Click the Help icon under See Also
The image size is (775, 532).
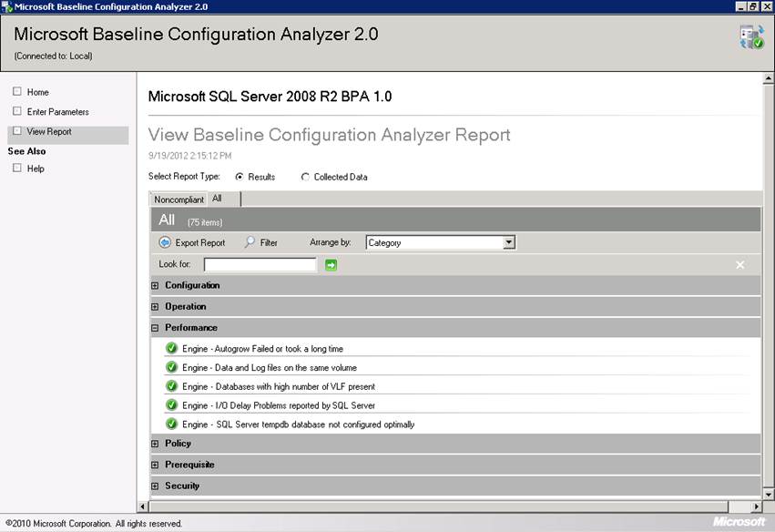[17, 168]
